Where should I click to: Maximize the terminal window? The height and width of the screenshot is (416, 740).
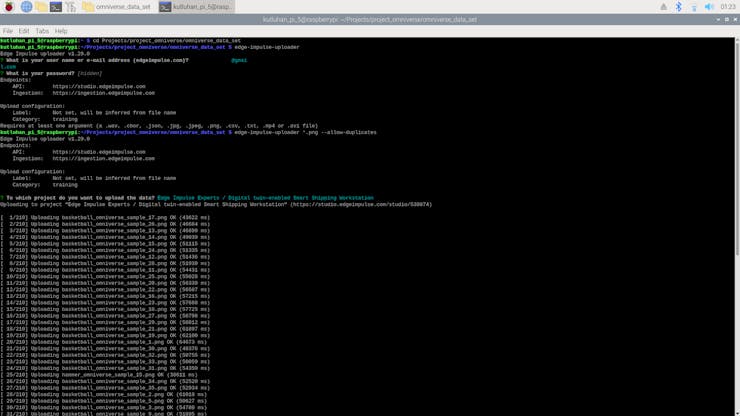click(x=727, y=19)
